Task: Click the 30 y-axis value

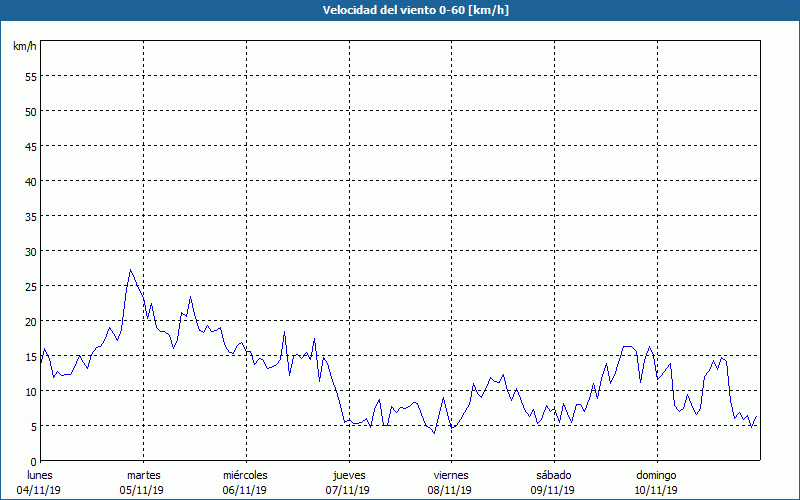Action: 31,252
